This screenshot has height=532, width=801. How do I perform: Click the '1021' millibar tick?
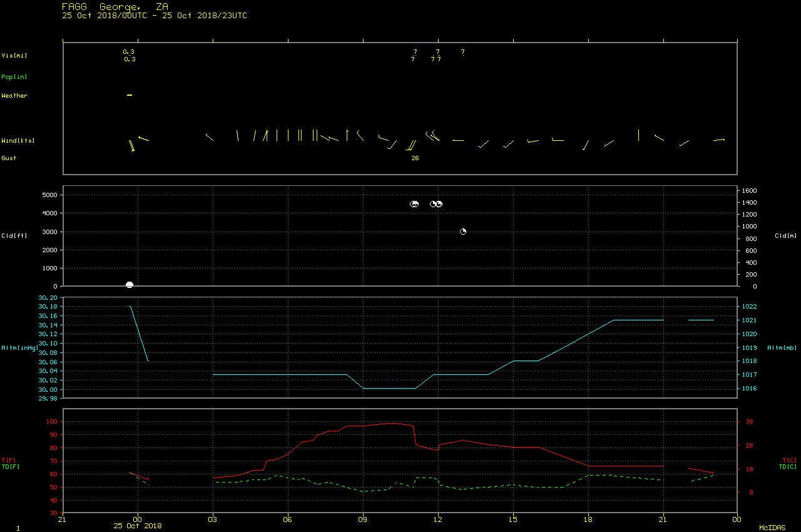750,320
